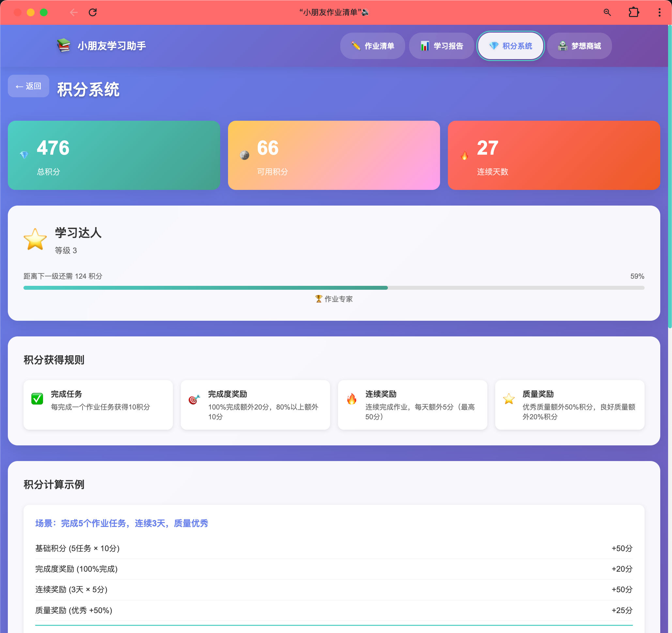Click the flame icon beside 连续奖励

[352, 399]
